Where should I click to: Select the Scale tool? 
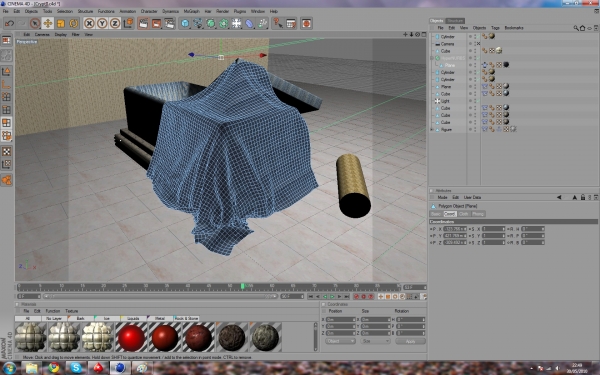click(x=60, y=24)
